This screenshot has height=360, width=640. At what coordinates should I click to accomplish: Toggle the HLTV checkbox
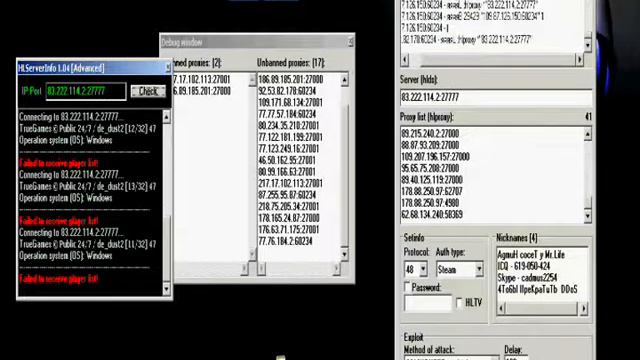coord(459,302)
